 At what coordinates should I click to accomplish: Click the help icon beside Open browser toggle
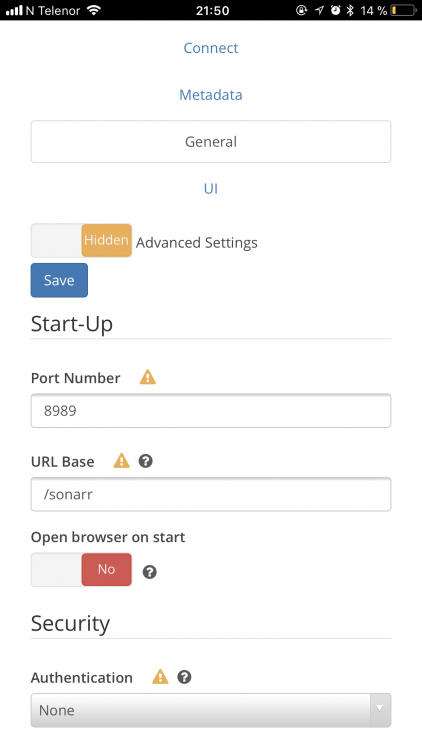150,572
